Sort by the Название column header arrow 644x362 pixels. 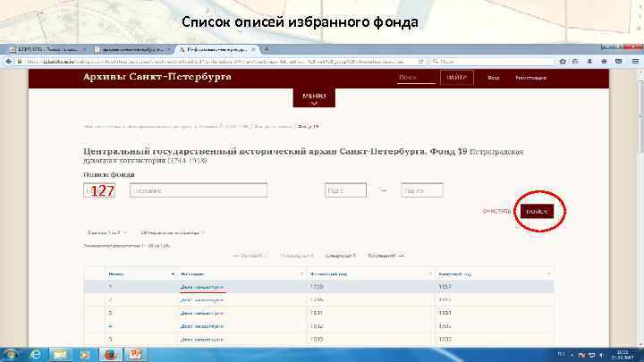pyautogui.click(x=302, y=274)
